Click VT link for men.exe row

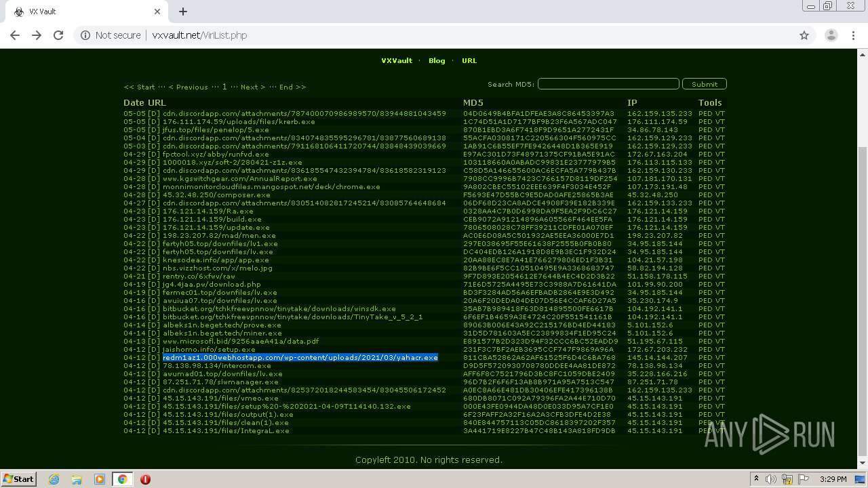click(720, 236)
